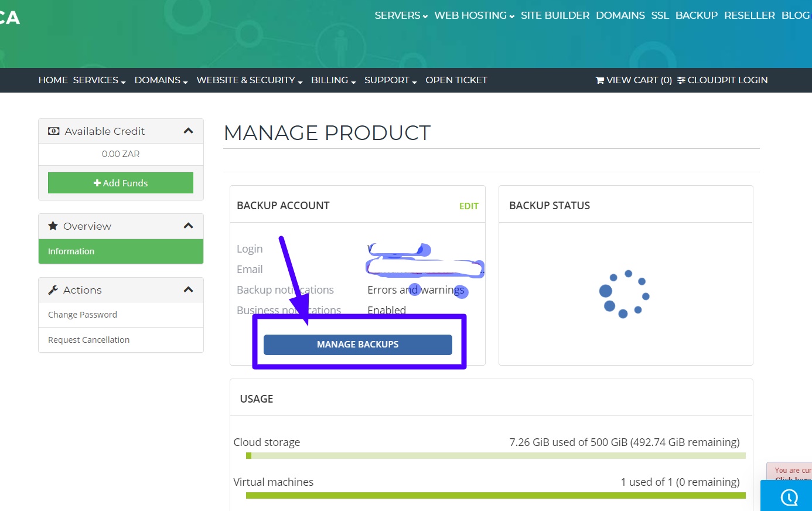The image size is (812, 511).
Task: Click the 1 used of 1 text
Action: [x=680, y=482]
